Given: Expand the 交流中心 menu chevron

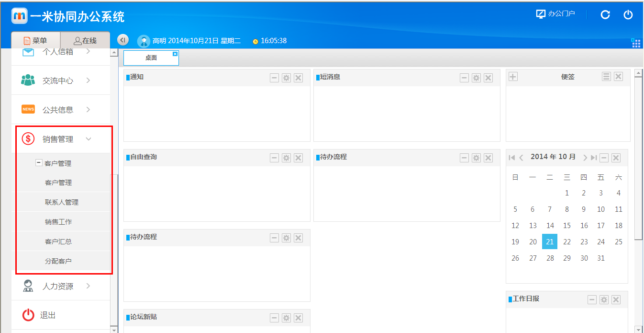Looking at the screenshot, I should 88,80.
